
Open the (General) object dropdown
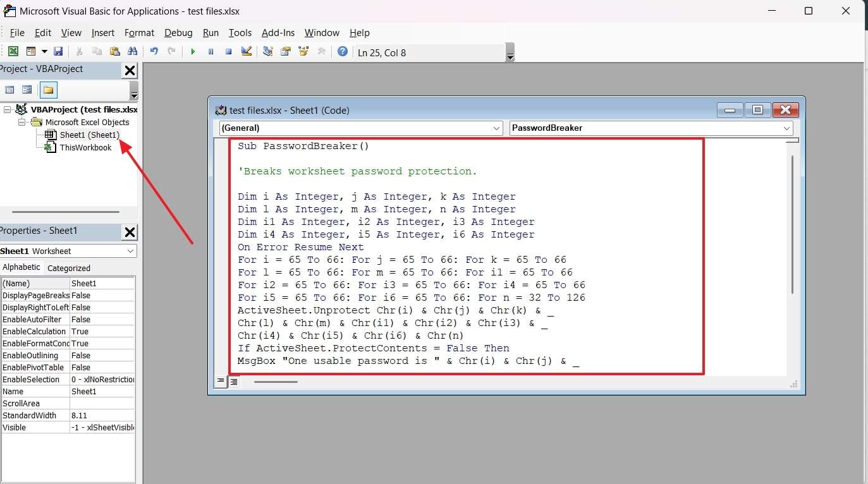[x=497, y=128]
